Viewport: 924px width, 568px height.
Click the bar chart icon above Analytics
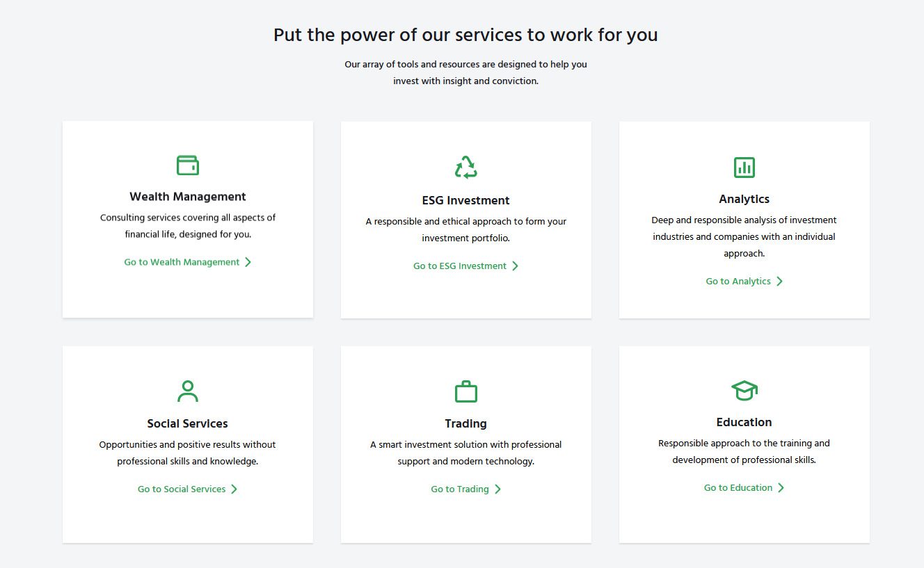click(x=744, y=167)
